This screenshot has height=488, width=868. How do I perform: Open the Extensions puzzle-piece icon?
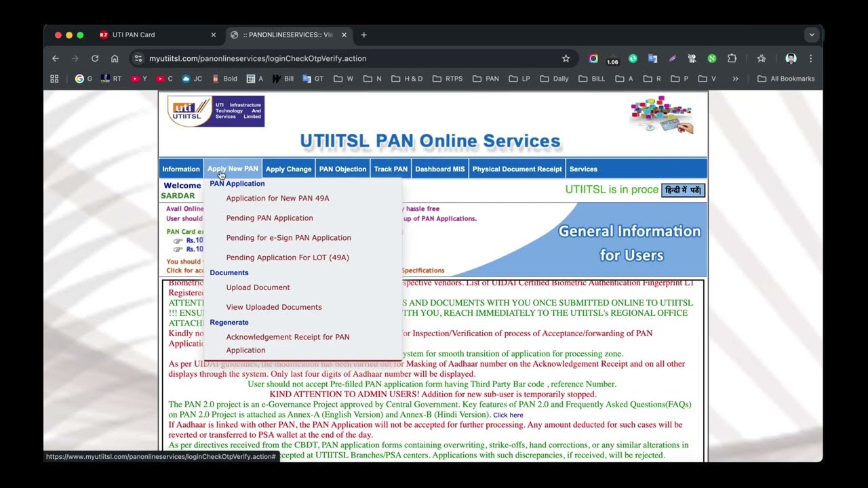(732, 58)
